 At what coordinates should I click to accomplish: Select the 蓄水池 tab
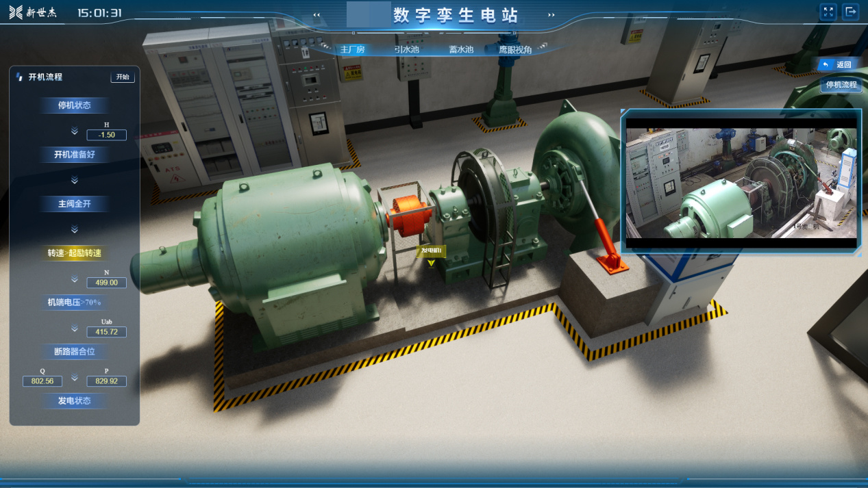[x=461, y=49]
